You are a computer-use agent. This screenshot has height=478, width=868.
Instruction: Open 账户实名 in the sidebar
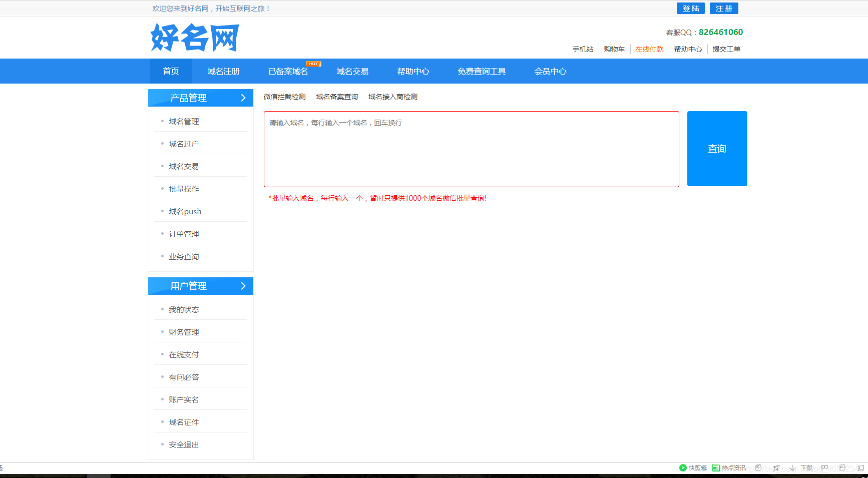(184, 400)
